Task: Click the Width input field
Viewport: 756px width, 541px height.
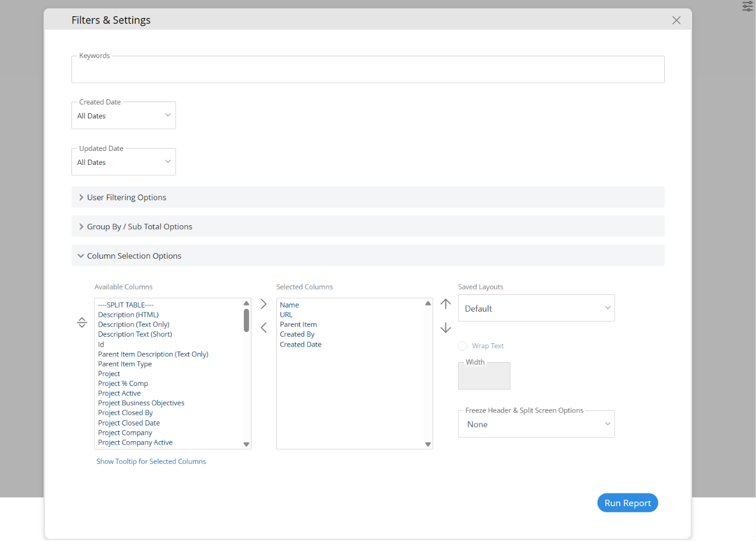Action: pos(484,376)
